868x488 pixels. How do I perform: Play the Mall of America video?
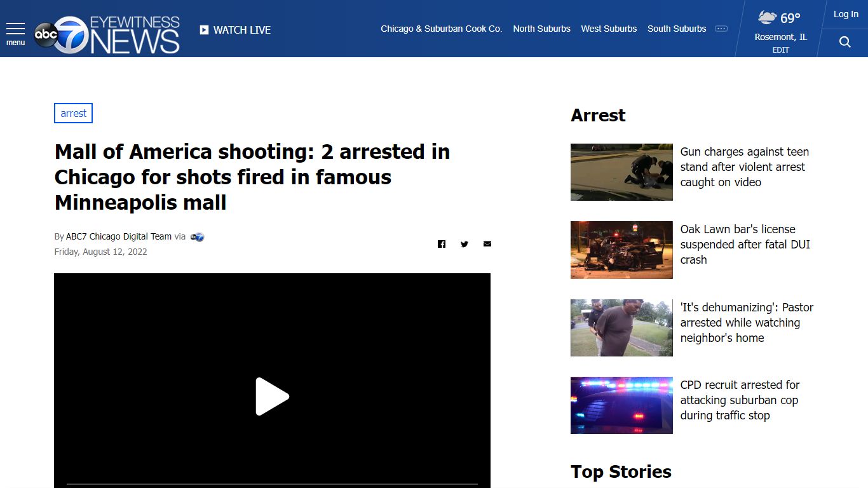click(272, 396)
